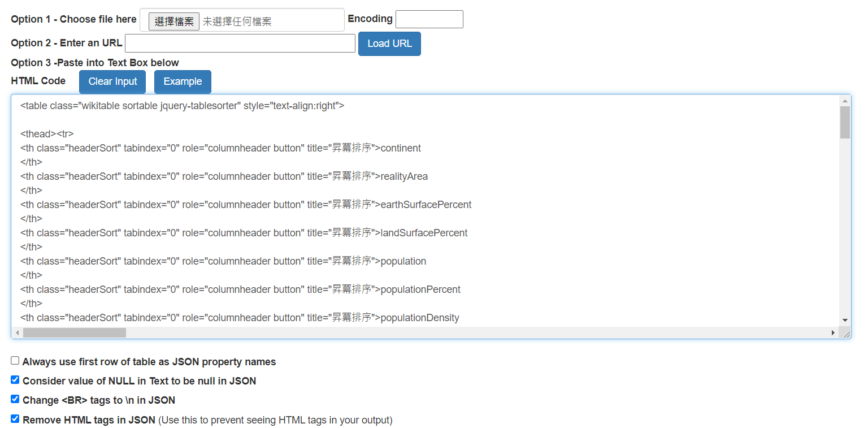The image size is (868, 428).
Task: Click the horizontal scrollbar thumb in the code box
Action: point(74,333)
